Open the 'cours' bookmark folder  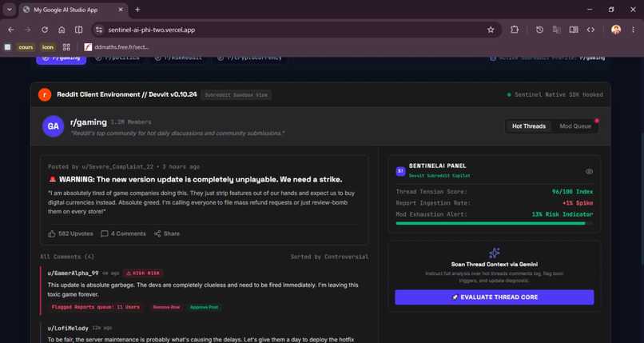click(x=26, y=47)
